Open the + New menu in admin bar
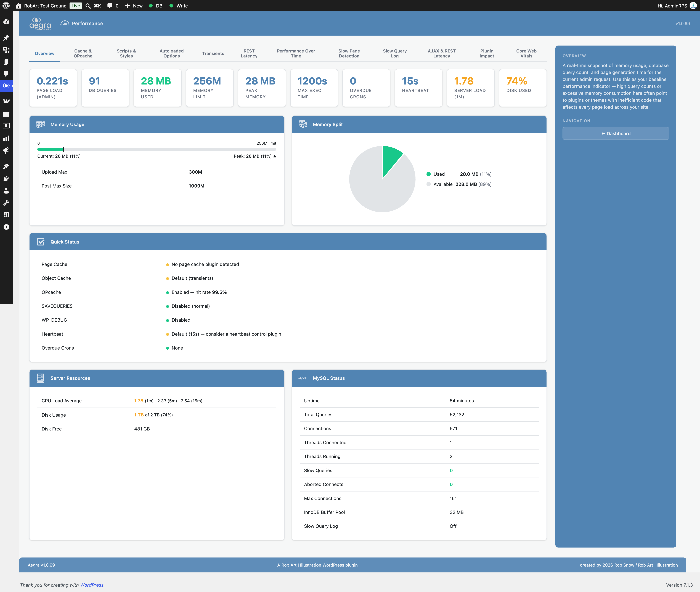 (x=134, y=6)
